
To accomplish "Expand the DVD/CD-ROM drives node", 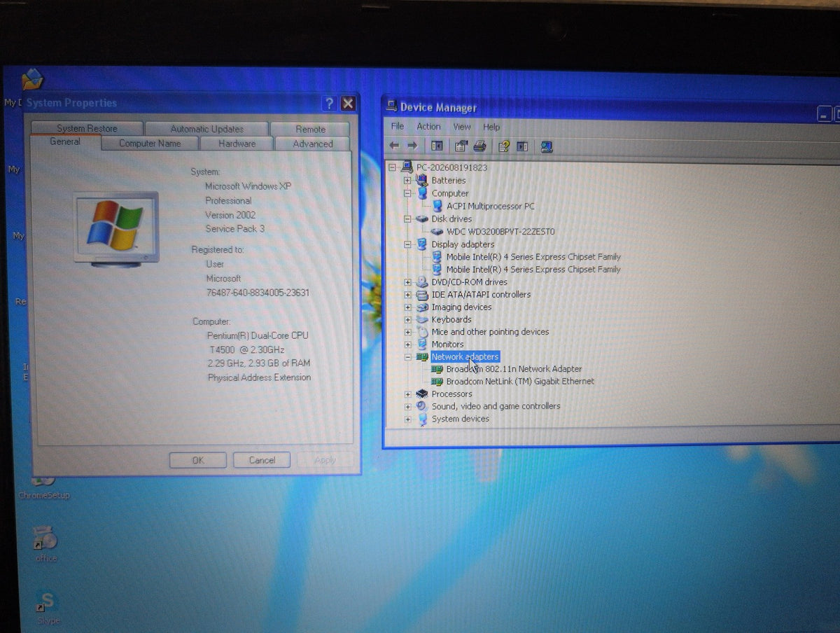I will point(408,282).
